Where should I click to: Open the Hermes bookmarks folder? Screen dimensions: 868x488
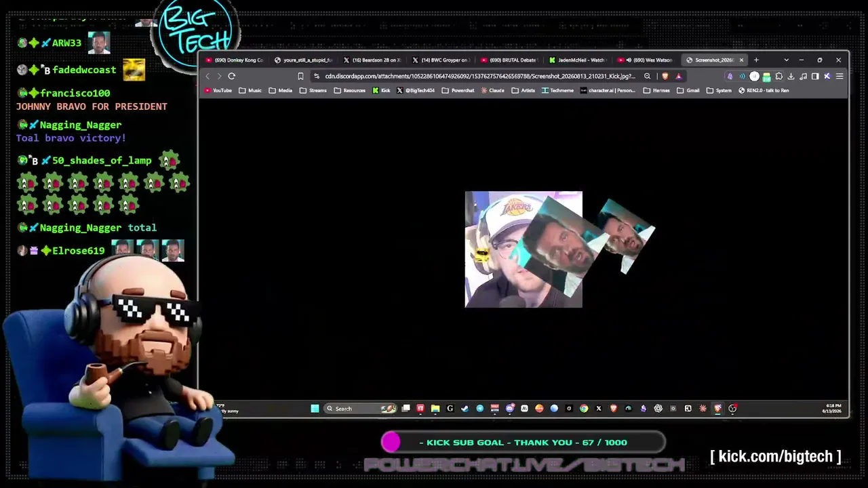pos(656,91)
